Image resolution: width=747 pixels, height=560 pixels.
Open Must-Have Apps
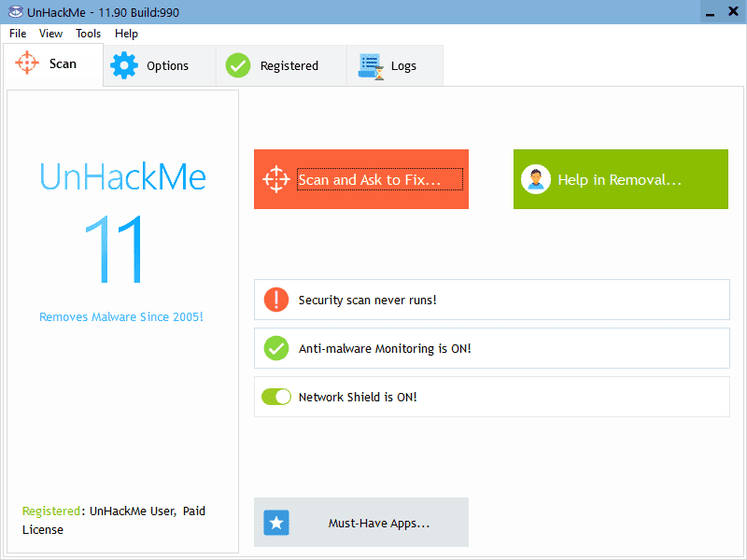tap(361, 523)
